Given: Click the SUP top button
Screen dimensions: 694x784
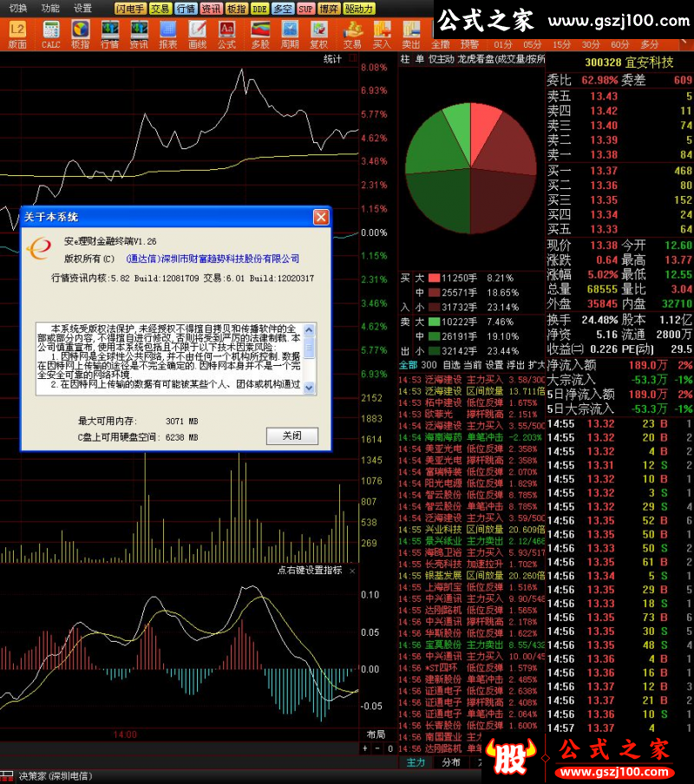Looking at the screenshot, I should [x=305, y=9].
